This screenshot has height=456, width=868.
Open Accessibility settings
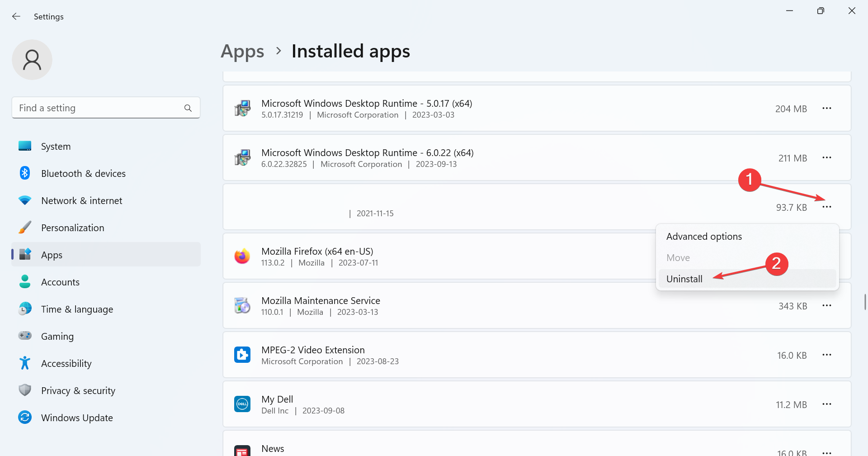(x=106, y=363)
